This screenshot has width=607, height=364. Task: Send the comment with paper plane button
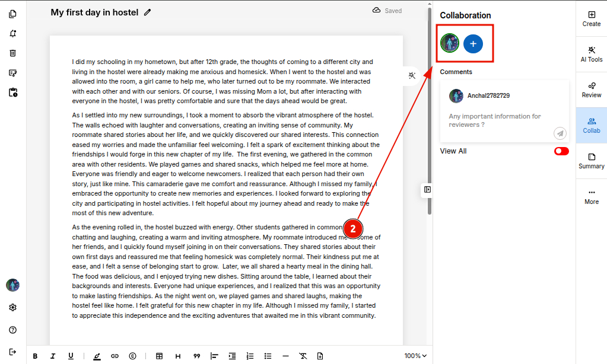(x=560, y=133)
